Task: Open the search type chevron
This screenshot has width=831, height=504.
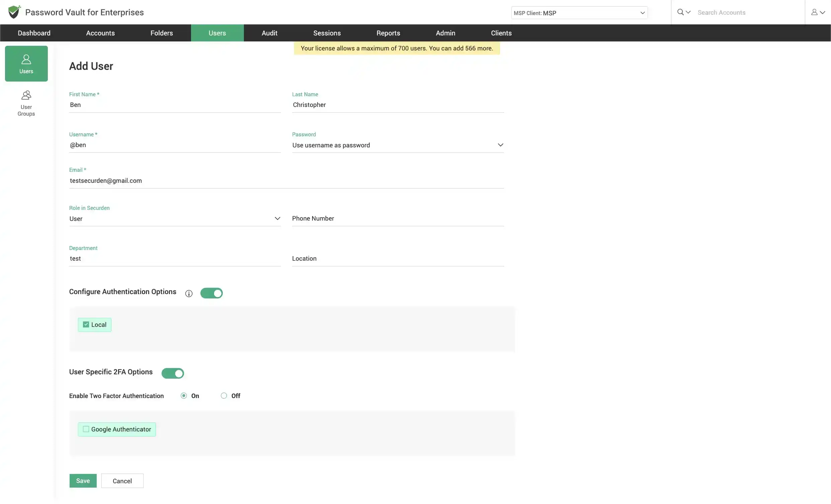Action: [x=688, y=12]
